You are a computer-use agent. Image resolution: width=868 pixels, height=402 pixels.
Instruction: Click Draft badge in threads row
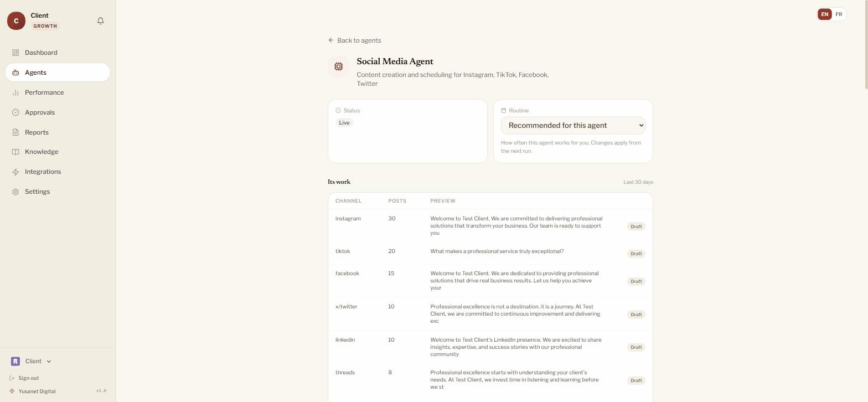coord(636,380)
